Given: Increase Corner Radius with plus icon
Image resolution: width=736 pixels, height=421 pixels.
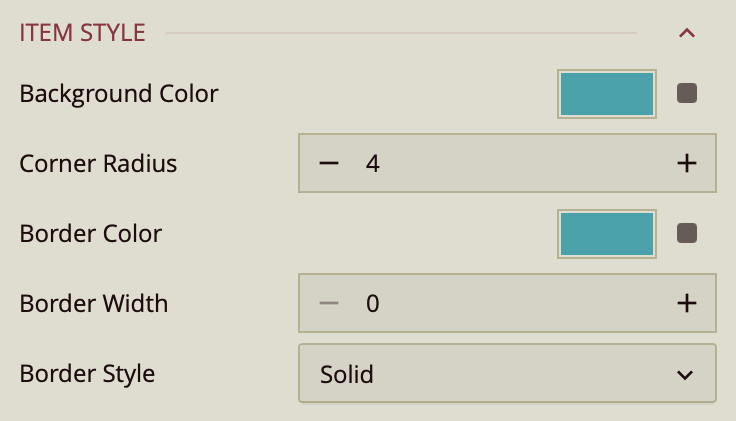Looking at the screenshot, I should pos(686,163).
